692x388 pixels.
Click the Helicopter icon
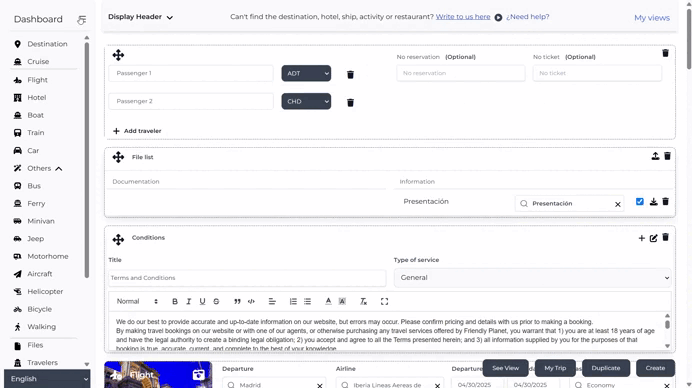pyautogui.click(x=18, y=292)
